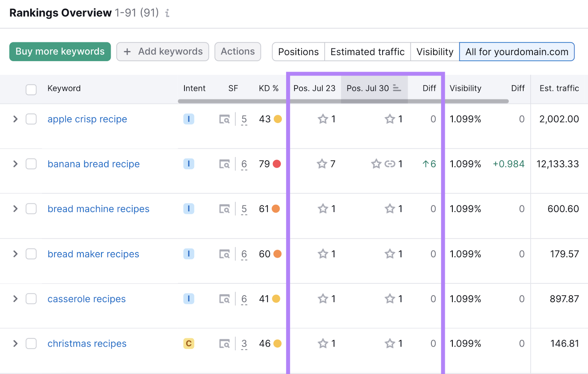Favorite the star next to apple crisp recipe

click(323, 119)
